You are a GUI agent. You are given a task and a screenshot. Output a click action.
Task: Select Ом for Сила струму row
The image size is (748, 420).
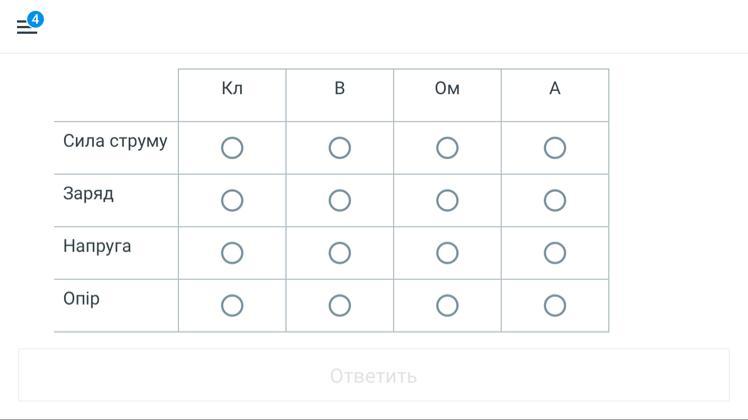(x=447, y=148)
